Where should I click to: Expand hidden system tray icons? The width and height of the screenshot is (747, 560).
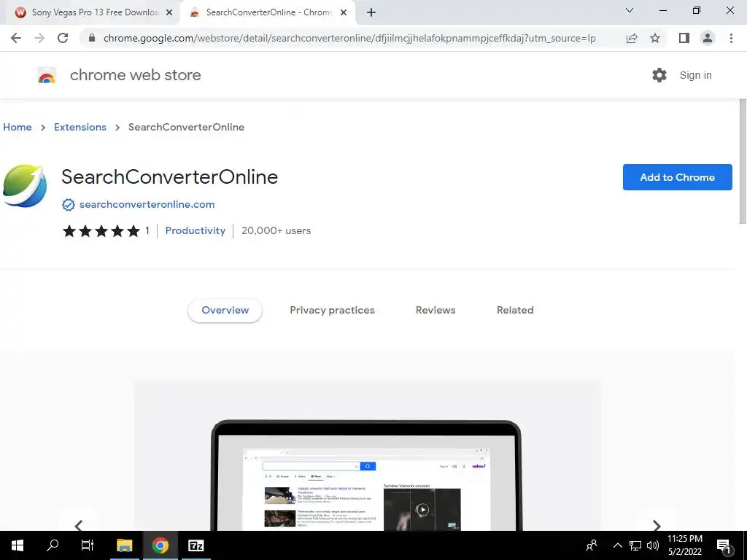pyautogui.click(x=617, y=545)
